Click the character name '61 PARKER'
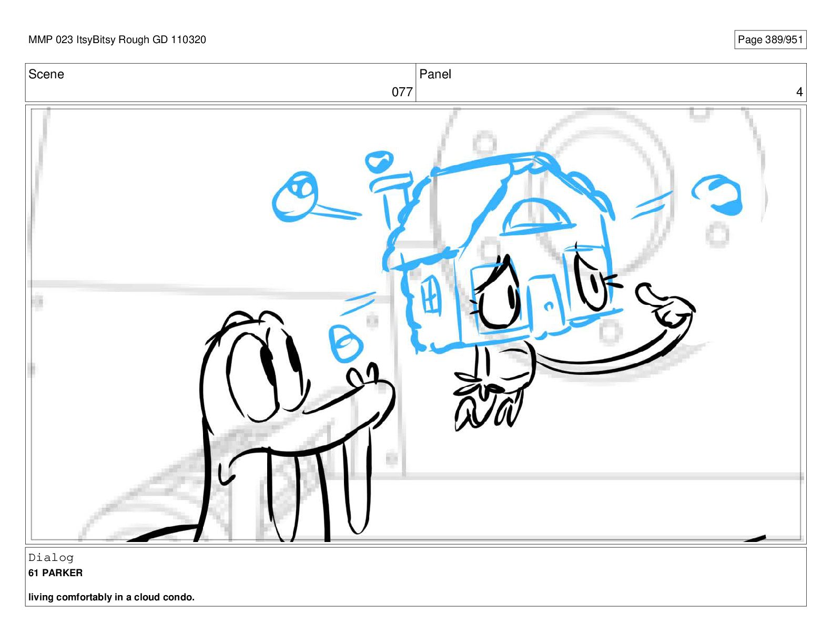832x644 pixels. tap(55, 573)
